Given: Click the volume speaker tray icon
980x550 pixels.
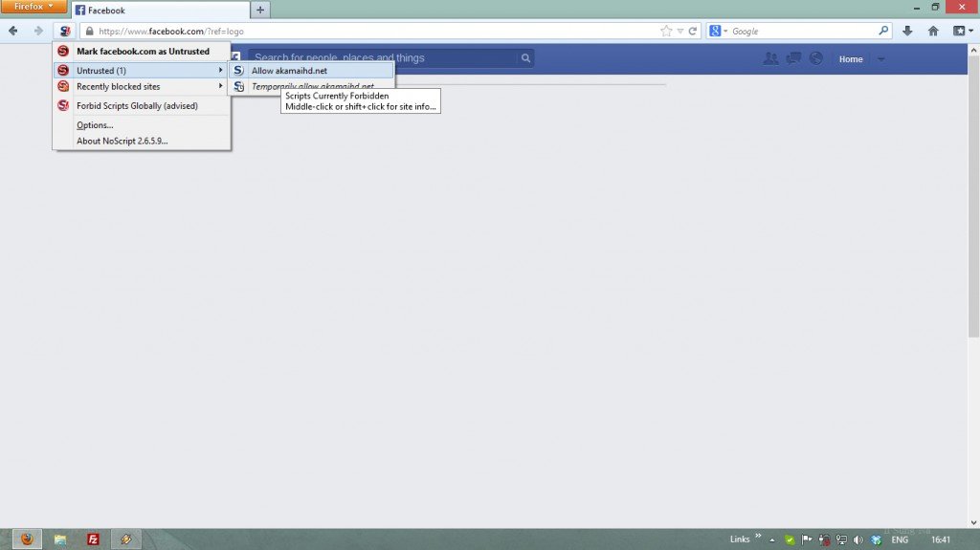Looking at the screenshot, I should 858,540.
